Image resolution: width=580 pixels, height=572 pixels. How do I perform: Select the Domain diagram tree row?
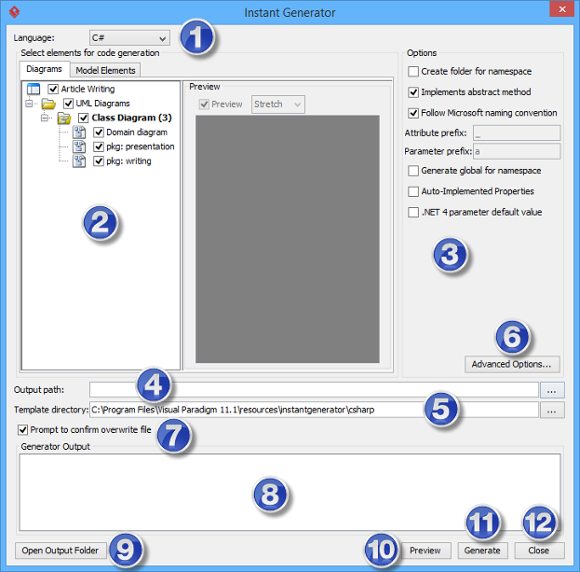[x=137, y=132]
